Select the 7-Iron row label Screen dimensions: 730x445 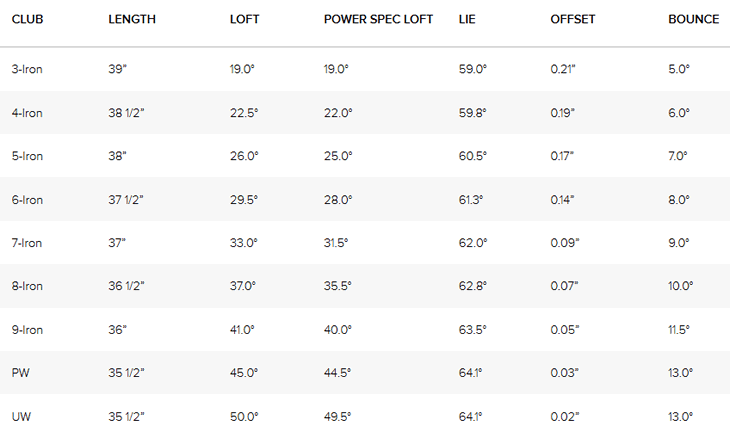[27, 243]
